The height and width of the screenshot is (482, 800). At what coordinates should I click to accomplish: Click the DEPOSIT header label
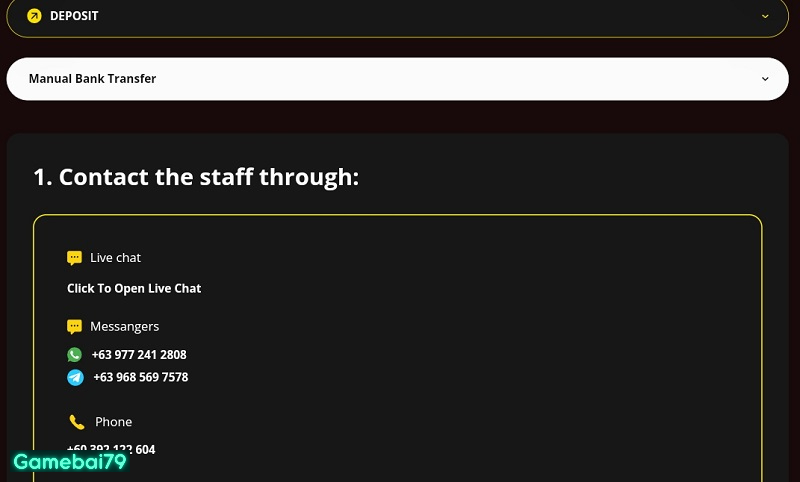(74, 16)
